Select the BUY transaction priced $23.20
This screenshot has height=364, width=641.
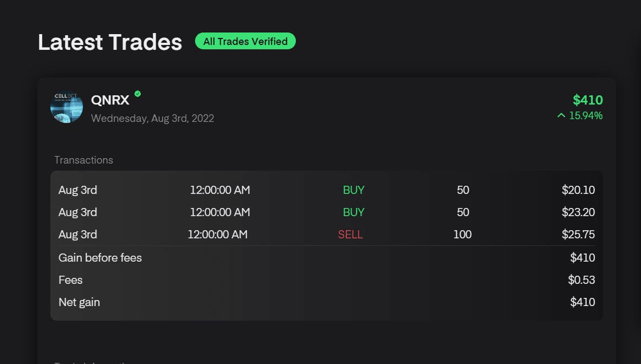353,212
